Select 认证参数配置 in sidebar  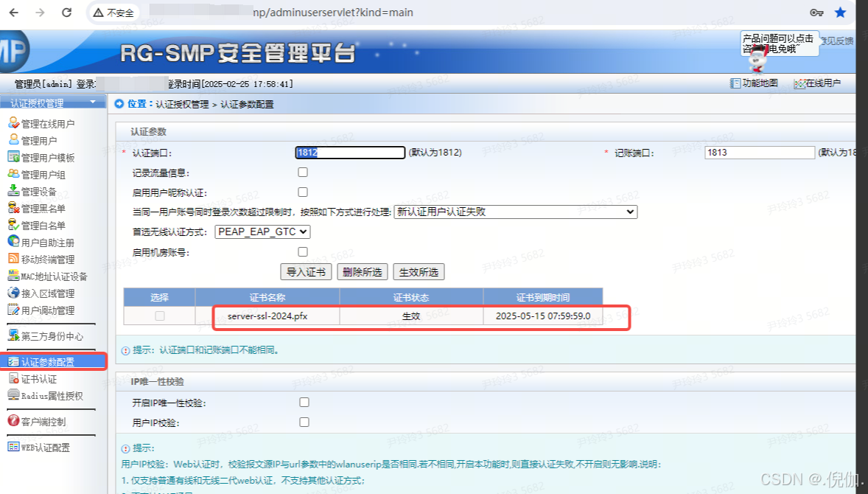[x=53, y=361]
